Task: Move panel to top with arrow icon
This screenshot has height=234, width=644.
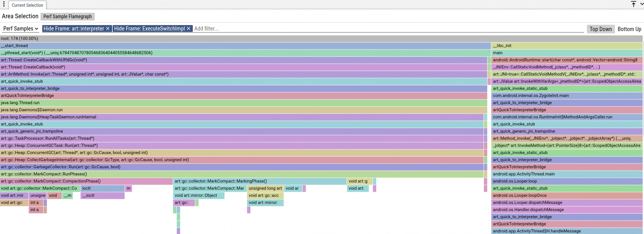Action: [633, 4]
